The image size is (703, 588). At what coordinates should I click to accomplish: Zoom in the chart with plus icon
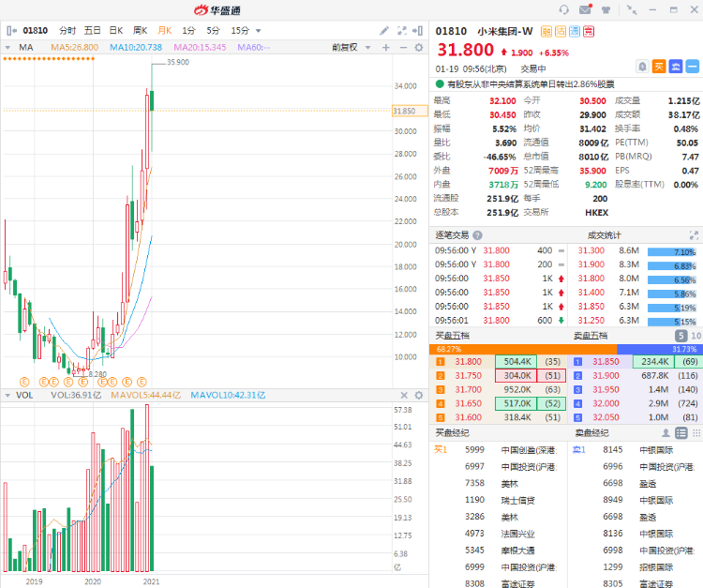click(x=386, y=47)
